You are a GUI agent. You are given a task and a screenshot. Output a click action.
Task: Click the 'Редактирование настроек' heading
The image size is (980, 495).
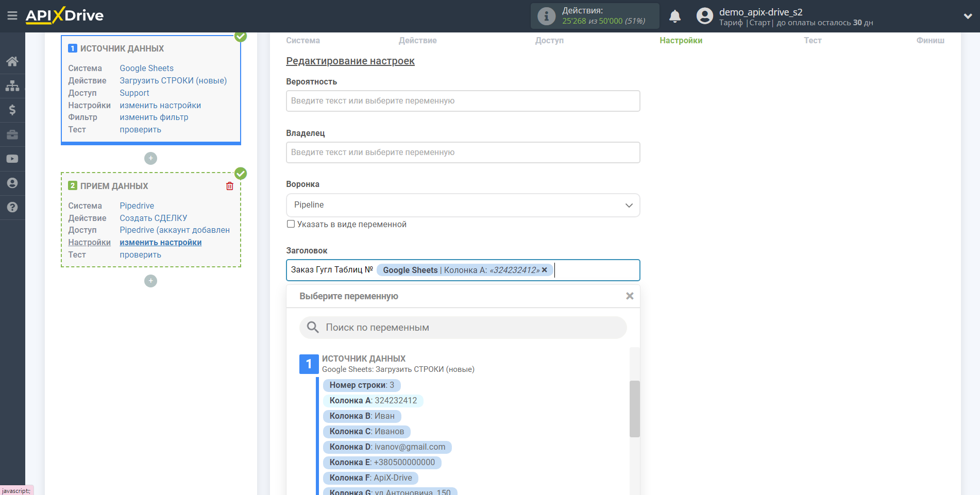pos(350,61)
